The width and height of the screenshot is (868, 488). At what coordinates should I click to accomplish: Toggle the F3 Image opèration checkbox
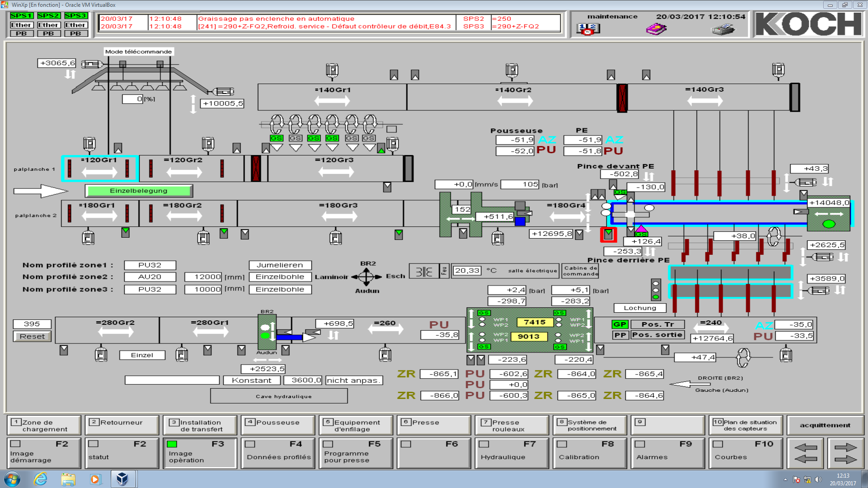coord(172,444)
